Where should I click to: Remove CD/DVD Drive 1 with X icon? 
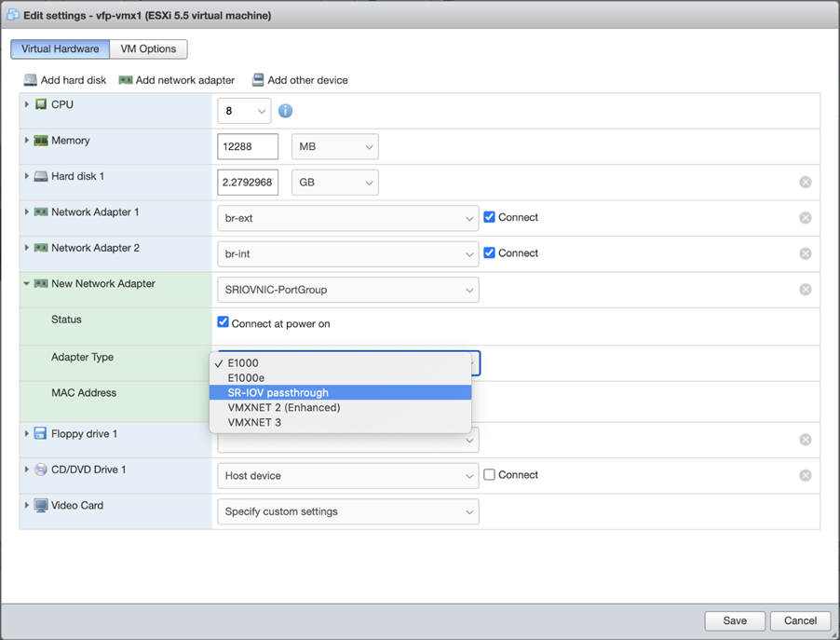point(806,475)
